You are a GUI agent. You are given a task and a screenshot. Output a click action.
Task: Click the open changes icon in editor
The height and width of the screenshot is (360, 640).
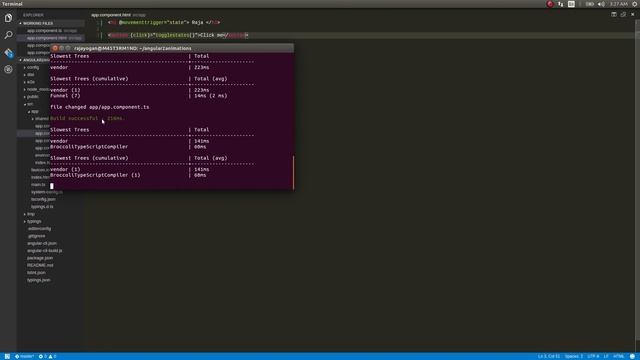tap(623, 14)
